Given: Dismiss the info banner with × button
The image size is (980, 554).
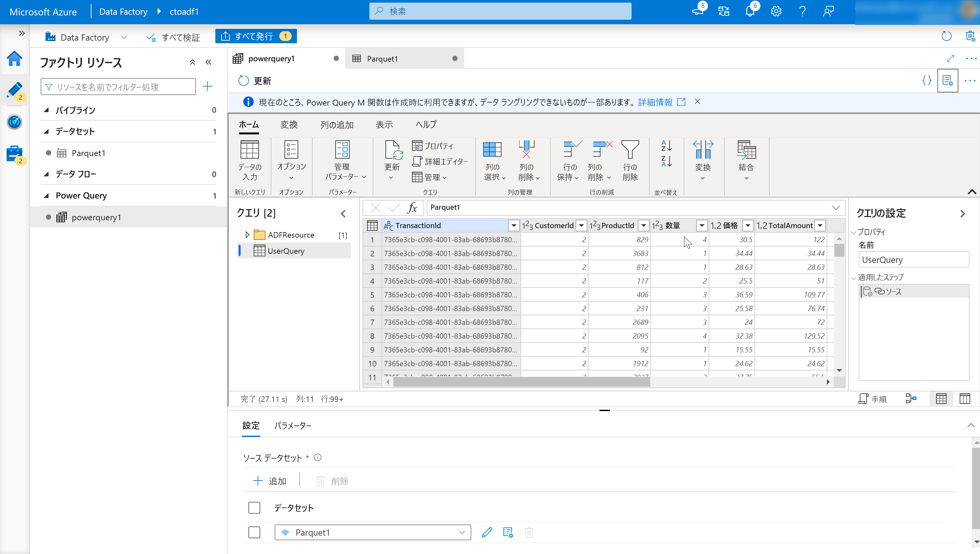Looking at the screenshot, I should pos(698,102).
